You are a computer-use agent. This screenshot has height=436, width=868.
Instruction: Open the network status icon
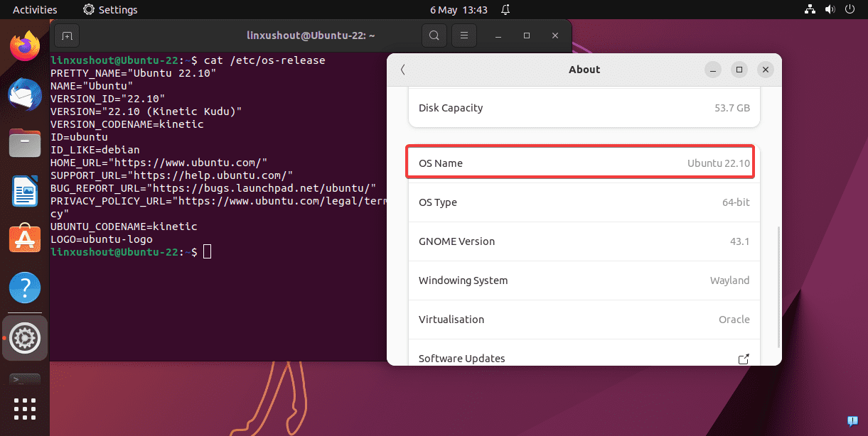pos(809,10)
